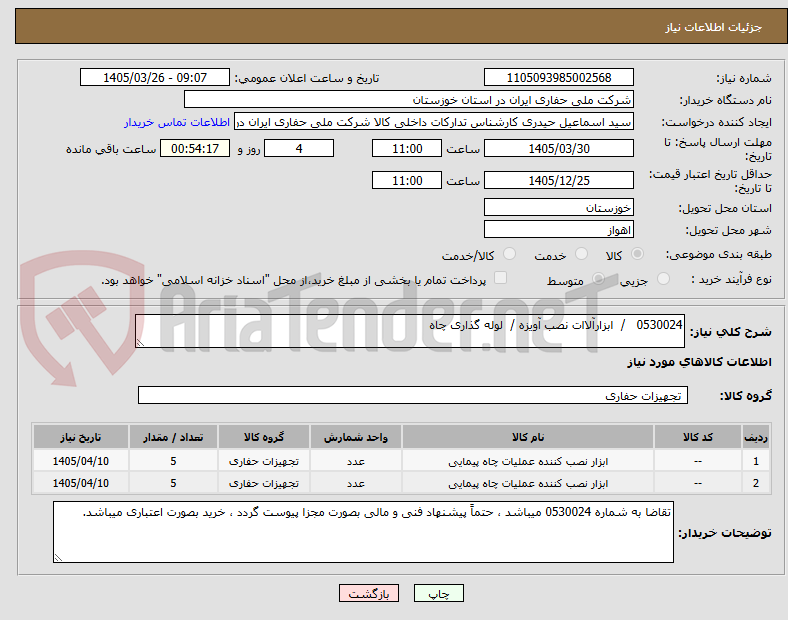Click row 2 group تجهیزات حفاری cell
Image resolution: width=788 pixels, height=620 pixels.
pos(263,483)
